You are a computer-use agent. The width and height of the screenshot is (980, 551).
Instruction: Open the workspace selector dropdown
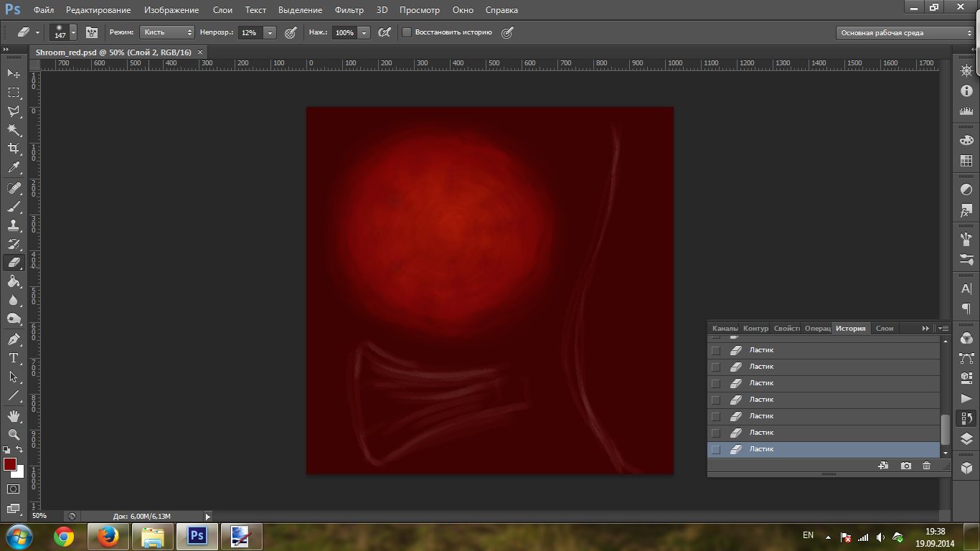coord(905,33)
